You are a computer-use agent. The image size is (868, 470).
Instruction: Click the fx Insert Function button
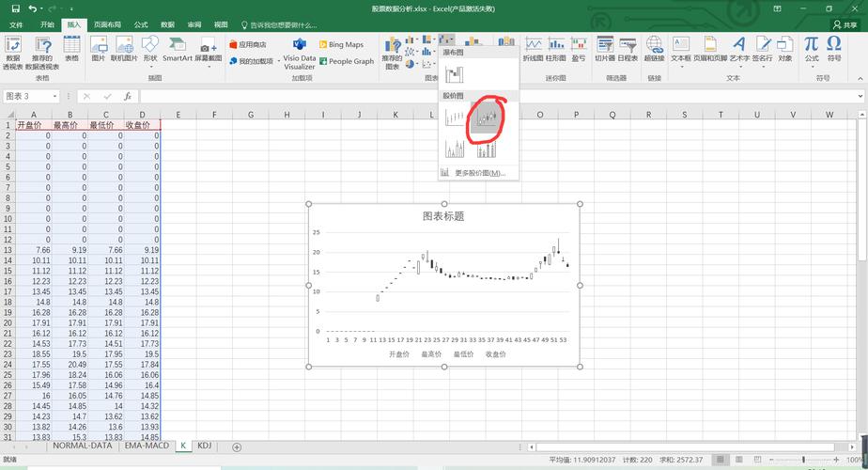(x=128, y=97)
